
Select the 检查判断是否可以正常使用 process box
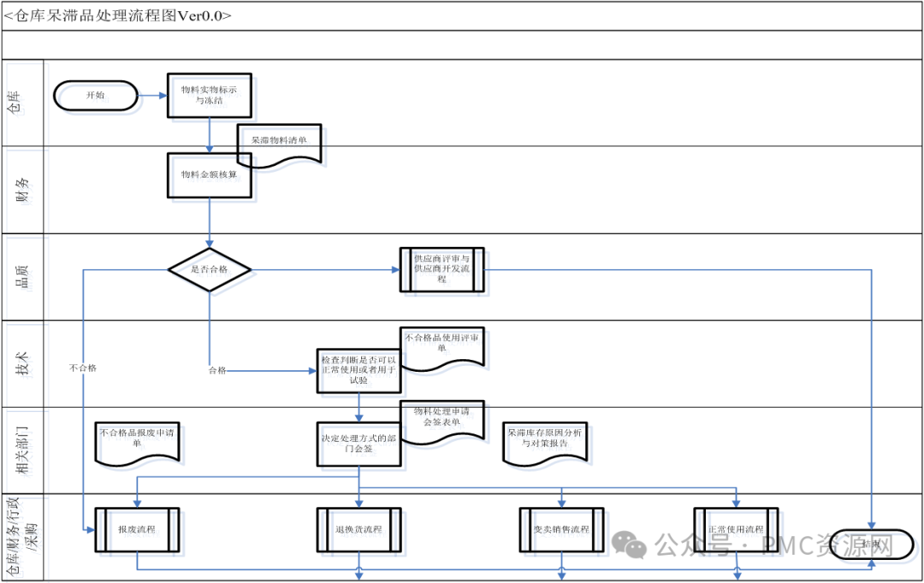358,370
